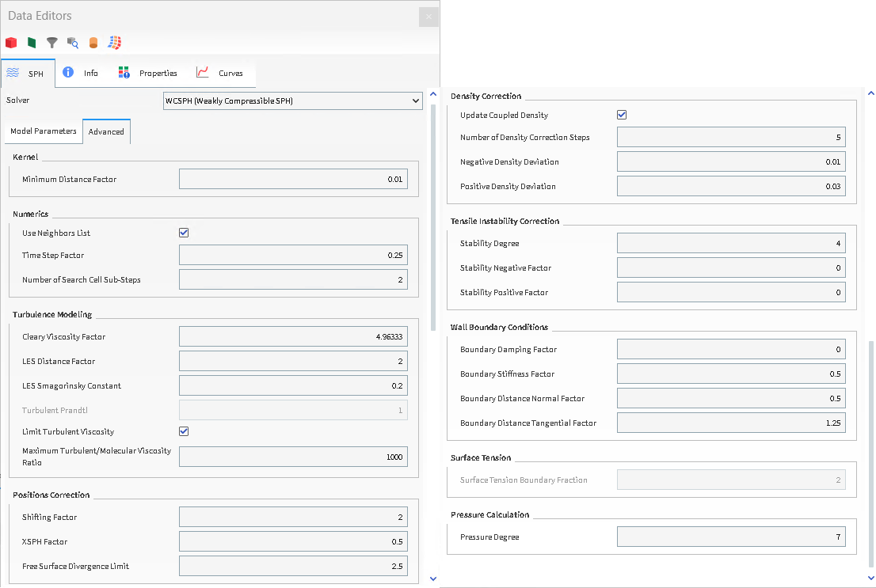Click the red cube icon in toolbar

(x=11, y=43)
